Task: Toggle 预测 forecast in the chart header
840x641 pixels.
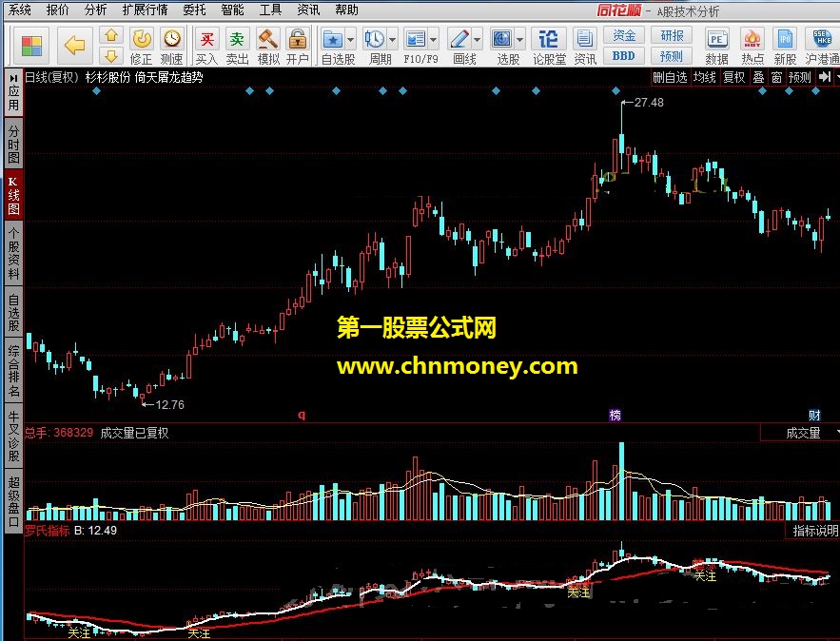Action: (800, 77)
